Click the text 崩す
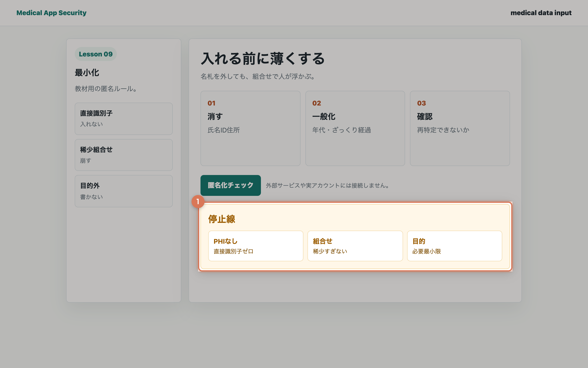This screenshot has width=588, height=368. [x=86, y=161]
